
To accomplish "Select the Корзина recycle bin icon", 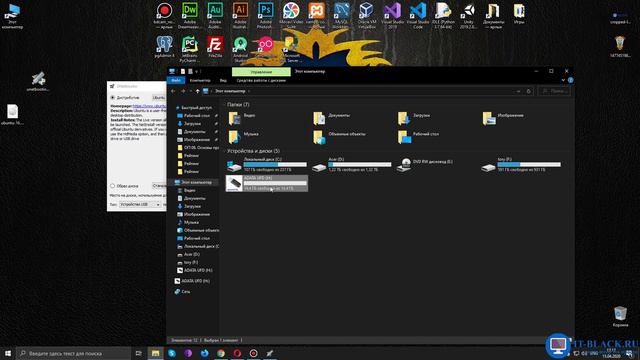I will (x=620, y=316).
